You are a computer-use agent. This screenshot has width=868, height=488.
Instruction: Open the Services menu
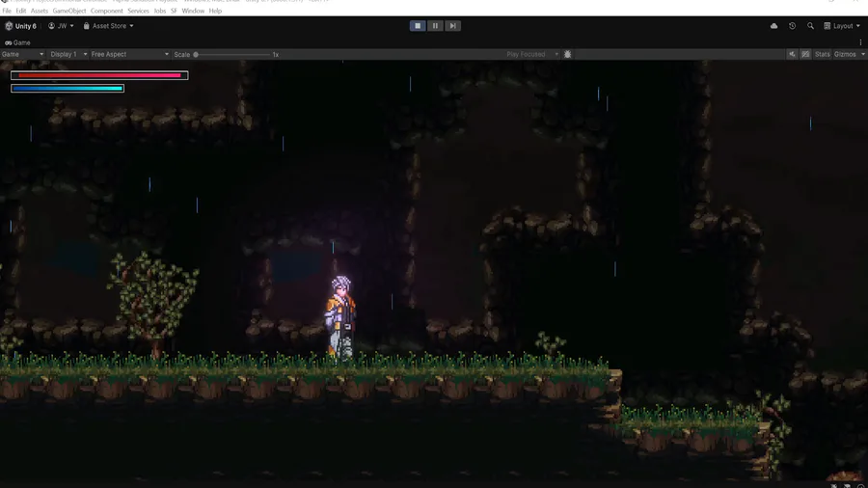[x=138, y=11]
